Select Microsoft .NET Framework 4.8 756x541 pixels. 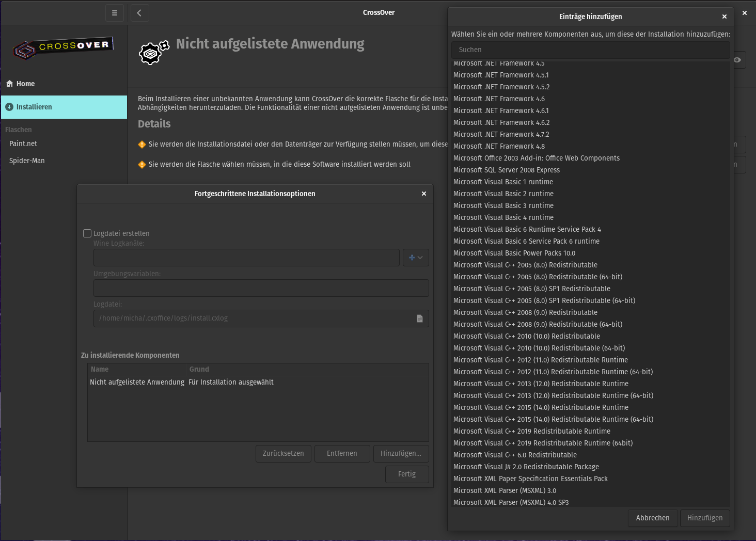pyautogui.click(x=591, y=146)
